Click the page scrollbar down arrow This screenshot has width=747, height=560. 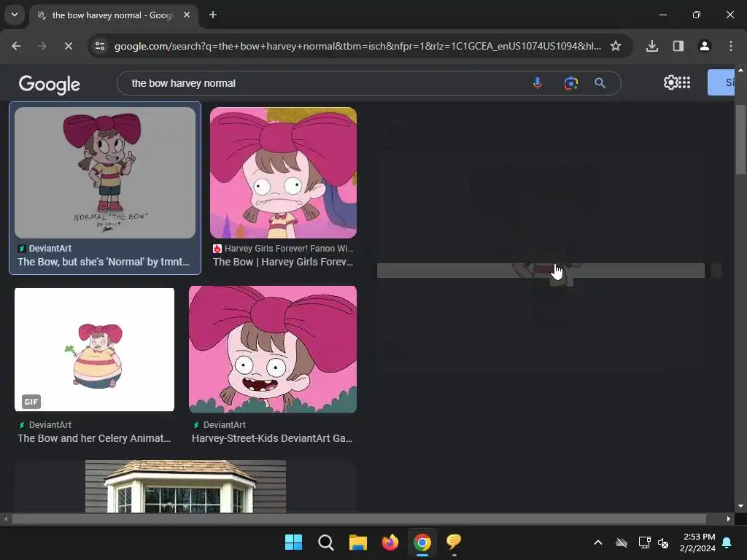coord(740,506)
